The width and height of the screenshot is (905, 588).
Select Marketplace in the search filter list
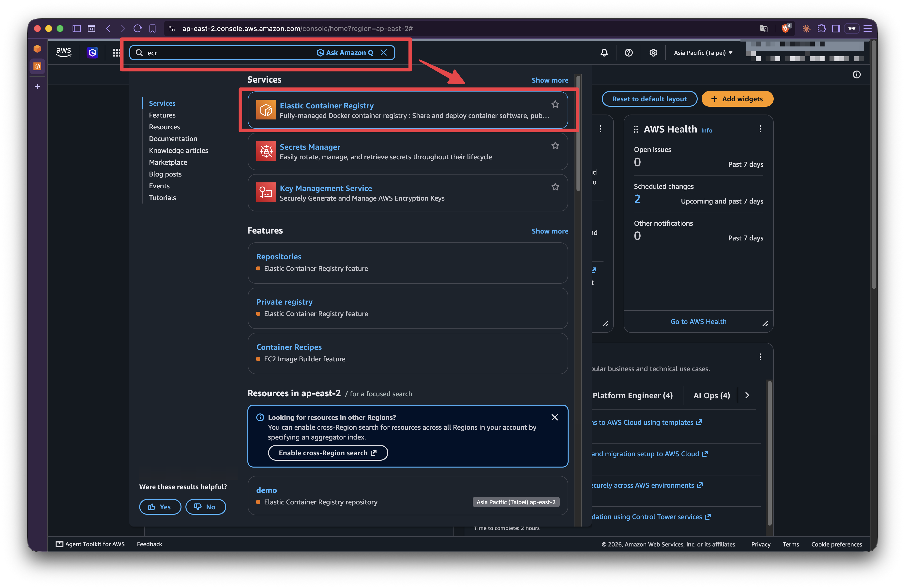point(168,162)
